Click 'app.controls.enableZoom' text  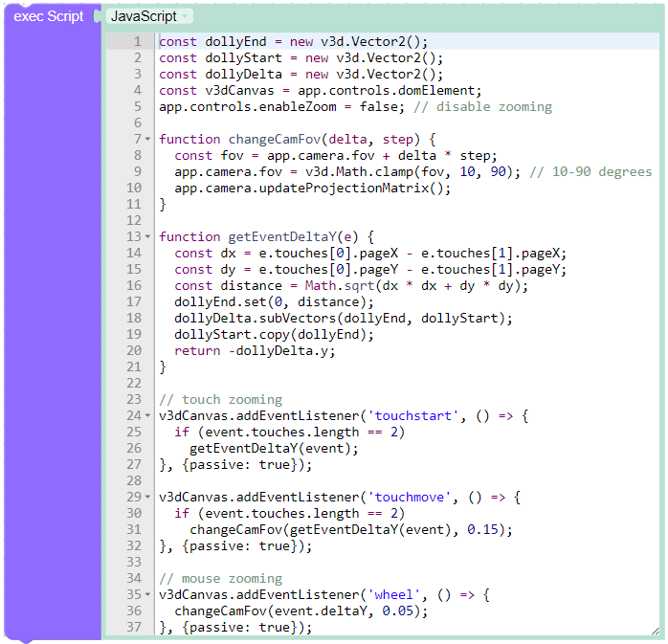click(248, 106)
